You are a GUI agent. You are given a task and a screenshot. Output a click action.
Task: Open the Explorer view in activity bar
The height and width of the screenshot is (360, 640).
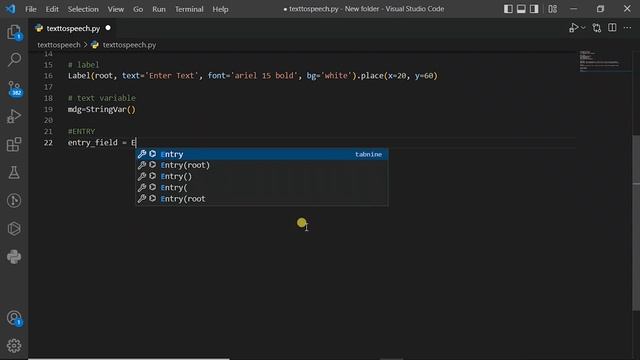pos(14,32)
